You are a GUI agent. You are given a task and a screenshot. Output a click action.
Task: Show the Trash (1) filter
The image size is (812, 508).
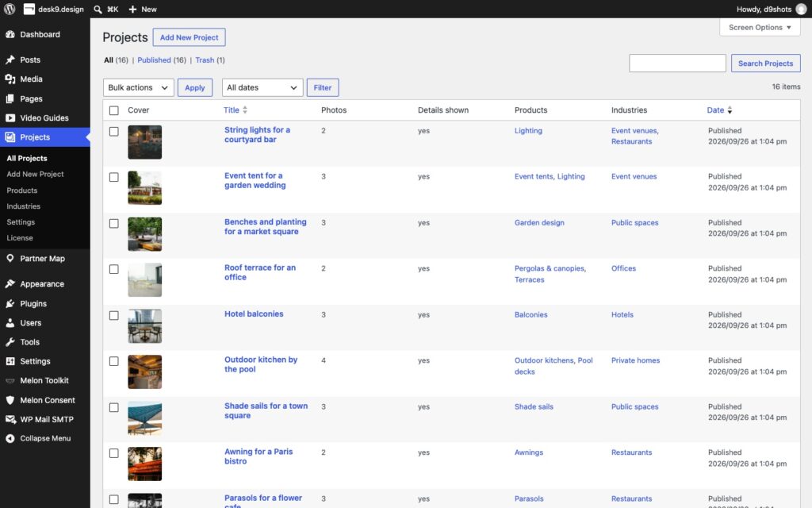coord(209,60)
